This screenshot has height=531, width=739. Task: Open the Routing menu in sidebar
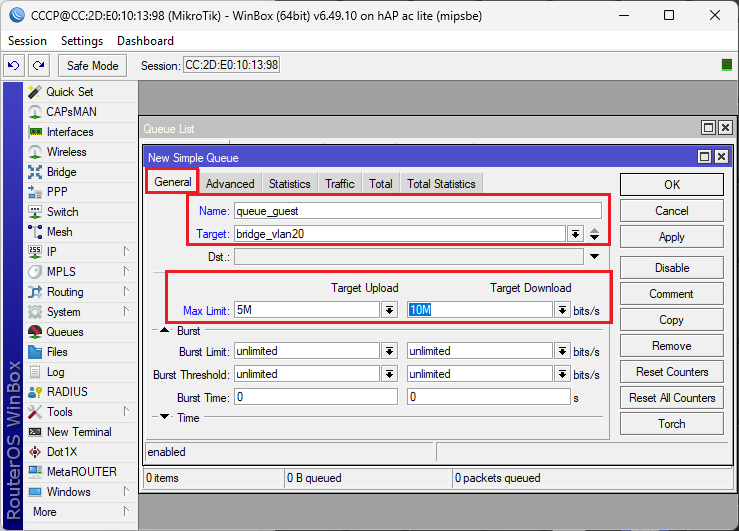(81, 292)
